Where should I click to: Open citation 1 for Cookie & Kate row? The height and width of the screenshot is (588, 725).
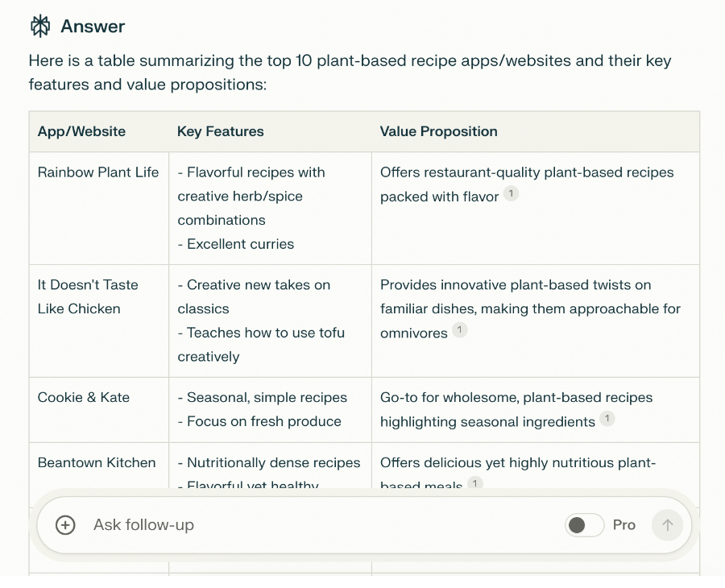(607, 419)
